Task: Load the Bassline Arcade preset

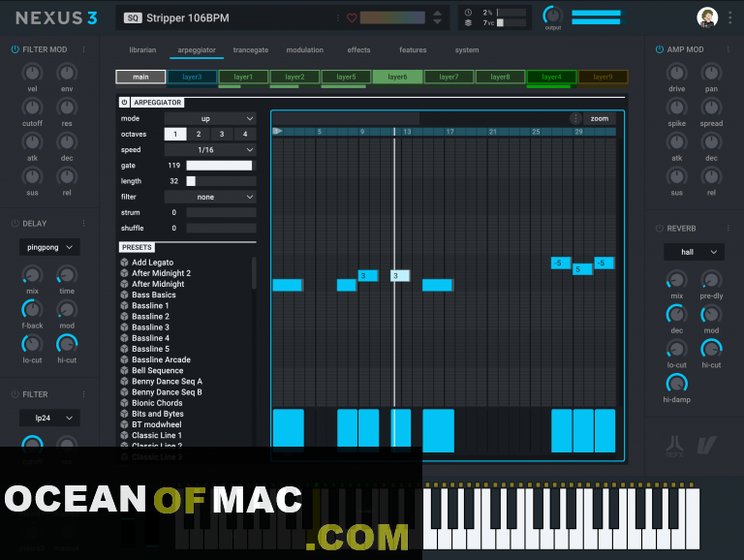Action: [x=162, y=359]
